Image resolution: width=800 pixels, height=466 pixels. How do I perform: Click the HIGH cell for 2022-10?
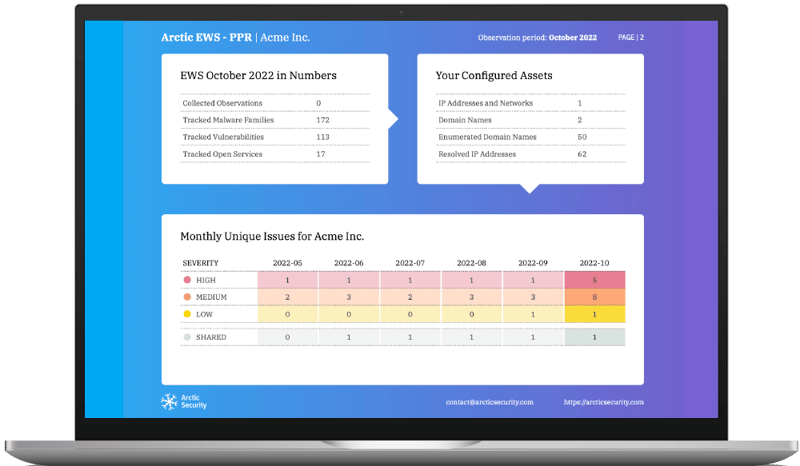coord(594,280)
